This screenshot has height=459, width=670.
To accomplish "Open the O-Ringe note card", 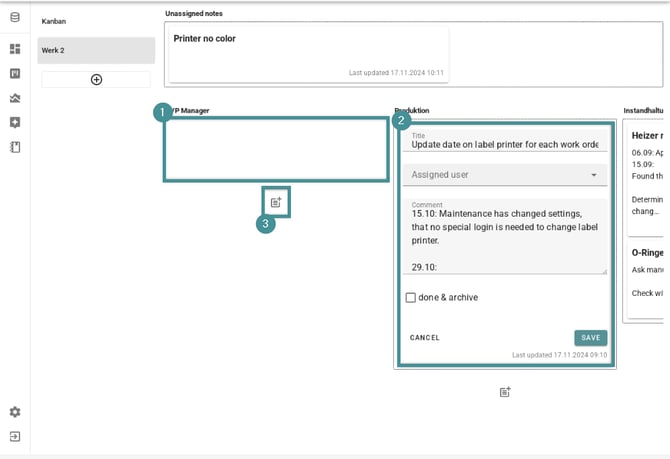I will click(x=645, y=280).
